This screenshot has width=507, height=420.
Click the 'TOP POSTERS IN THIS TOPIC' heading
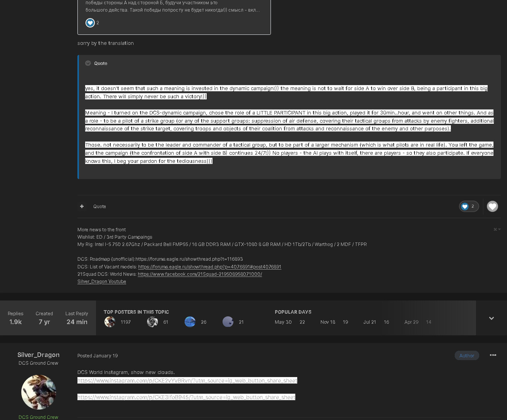tap(136, 312)
